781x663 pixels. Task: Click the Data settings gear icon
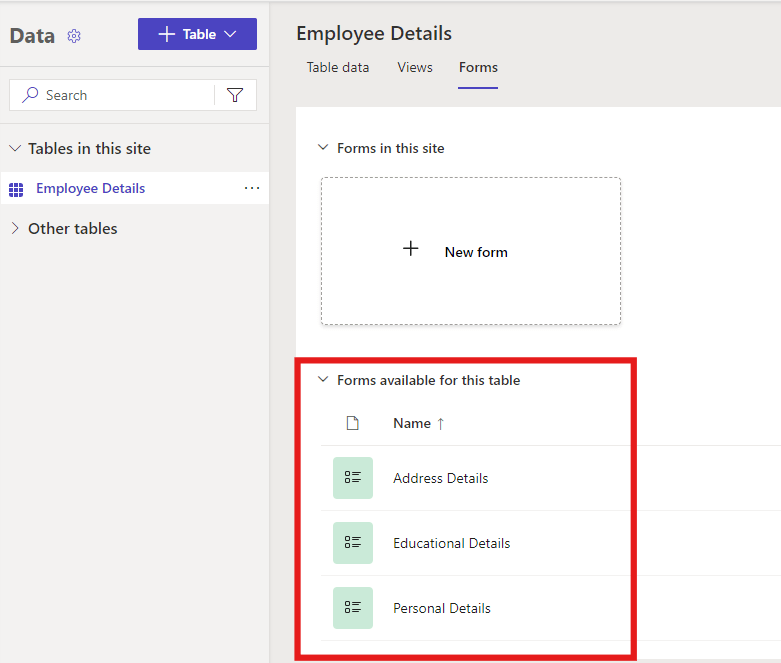tap(74, 36)
